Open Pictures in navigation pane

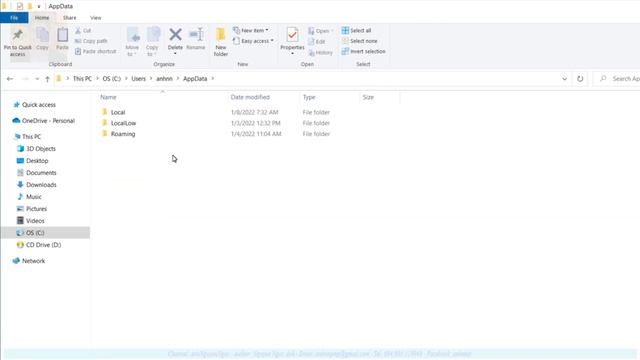pyautogui.click(x=36, y=209)
